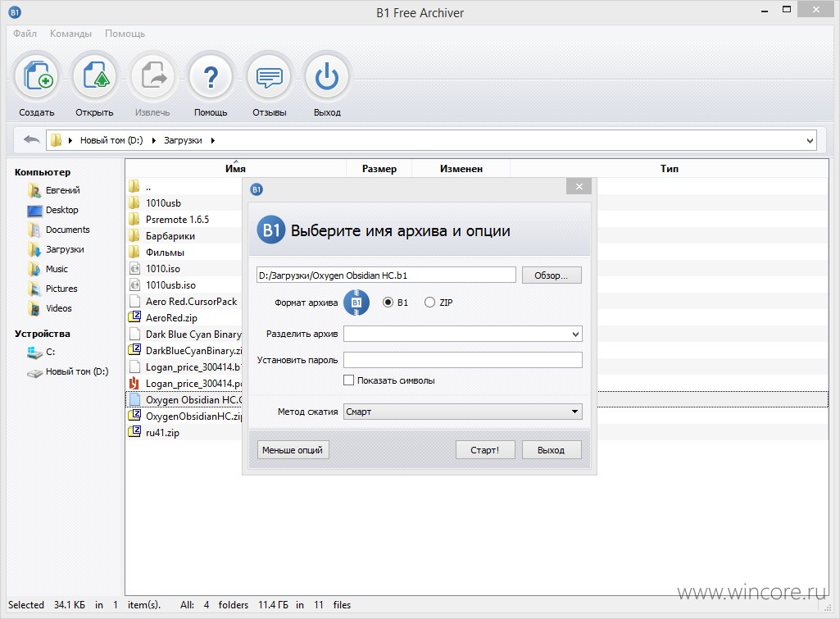Select the Барбарики folder row
840x619 pixels.
pyautogui.click(x=184, y=236)
